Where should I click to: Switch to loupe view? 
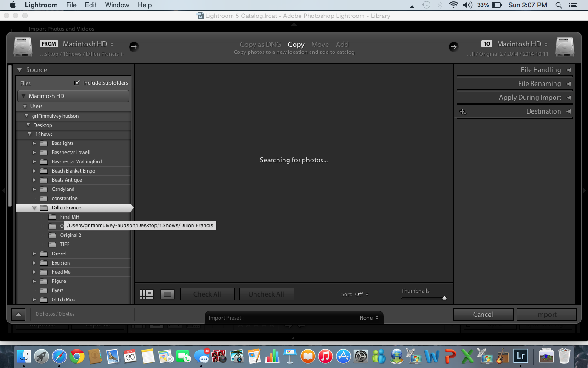tap(167, 294)
